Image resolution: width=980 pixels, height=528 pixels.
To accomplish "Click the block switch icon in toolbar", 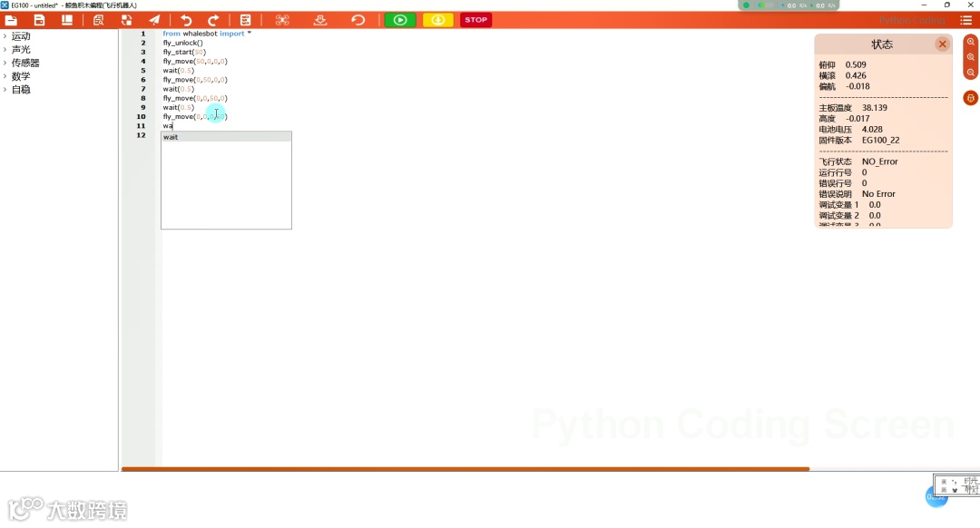I will click(x=126, y=20).
